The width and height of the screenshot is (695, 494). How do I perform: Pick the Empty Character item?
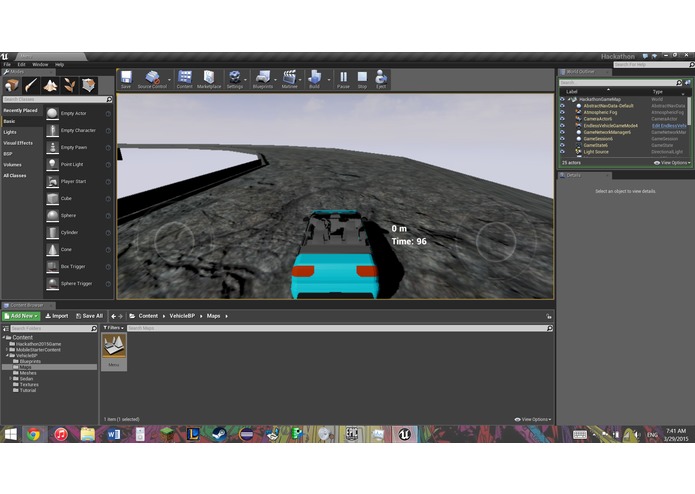[x=78, y=130]
